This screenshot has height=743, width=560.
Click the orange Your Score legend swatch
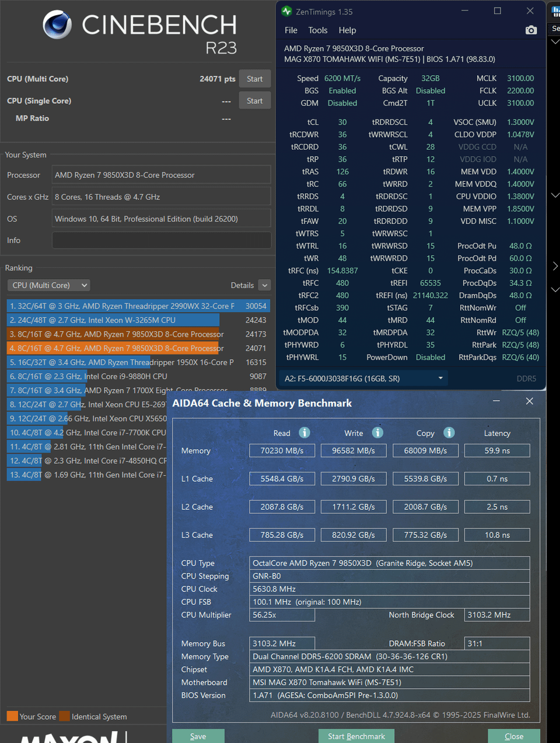[12, 716]
